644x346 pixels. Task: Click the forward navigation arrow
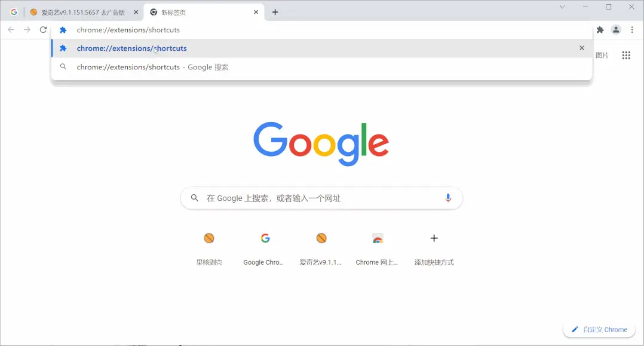click(27, 30)
